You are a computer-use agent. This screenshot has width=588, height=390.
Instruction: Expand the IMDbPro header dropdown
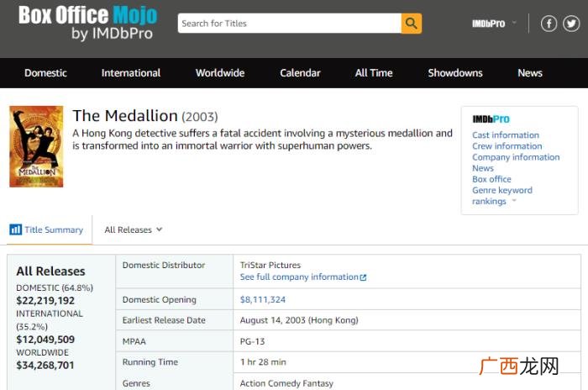click(x=514, y=23)
